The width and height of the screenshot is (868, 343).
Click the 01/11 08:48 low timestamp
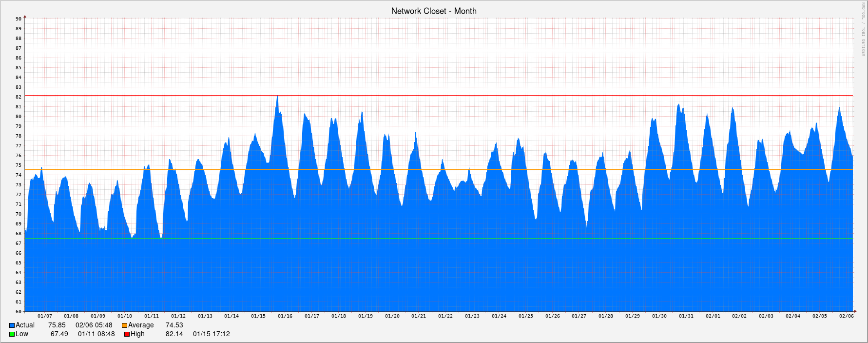coord(96,334)
